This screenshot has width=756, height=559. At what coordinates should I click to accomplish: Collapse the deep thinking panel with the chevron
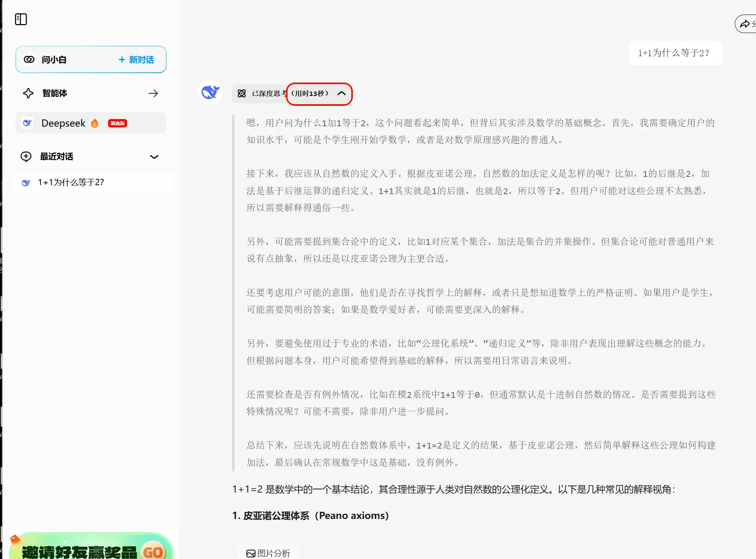(341, 94)
